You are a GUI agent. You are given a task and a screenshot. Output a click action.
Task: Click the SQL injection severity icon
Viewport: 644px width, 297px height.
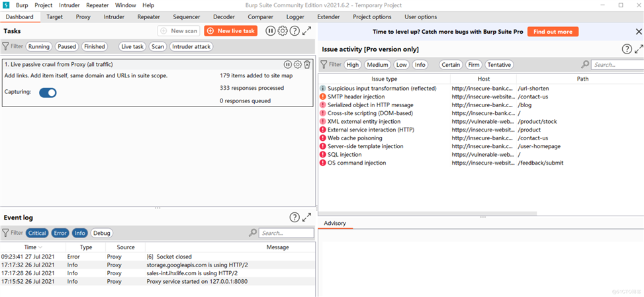coord(323,155)
